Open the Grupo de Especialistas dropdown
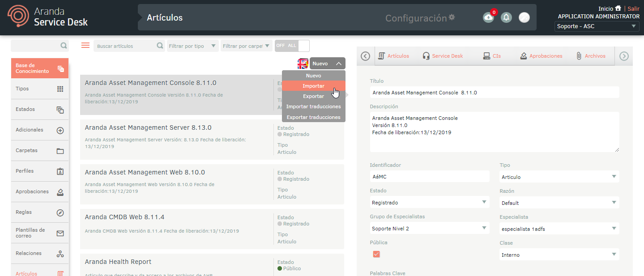The width and height of the screenshot is (644, 276). click(x=430, y=229)
